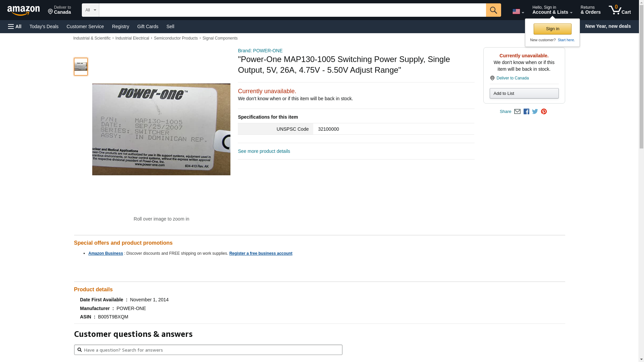
Task: Open the Gift Cards page
Action: click(x=148, y=26)
